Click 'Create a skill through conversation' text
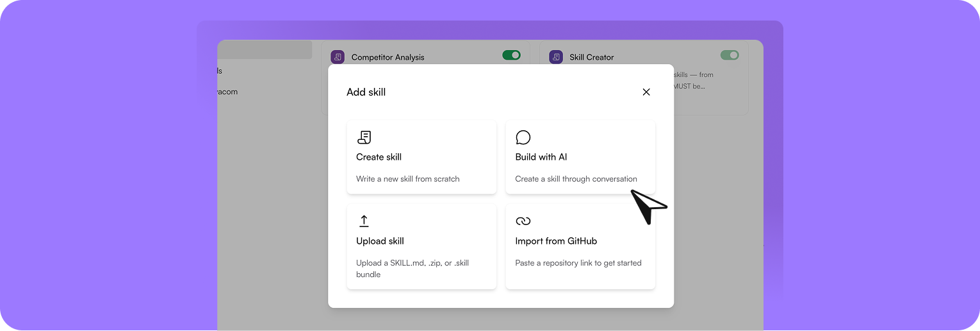The width and height of the screenshot is (980, 331). [576, 179]
